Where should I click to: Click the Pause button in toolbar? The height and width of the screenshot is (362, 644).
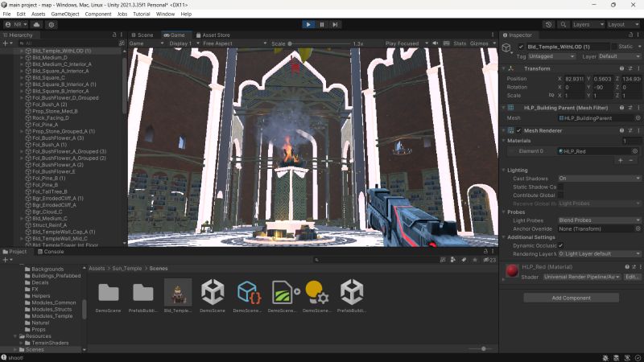pos(322,25)
